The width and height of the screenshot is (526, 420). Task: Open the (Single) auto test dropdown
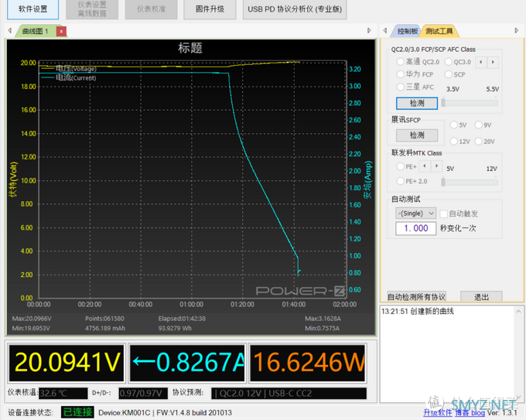416,213
